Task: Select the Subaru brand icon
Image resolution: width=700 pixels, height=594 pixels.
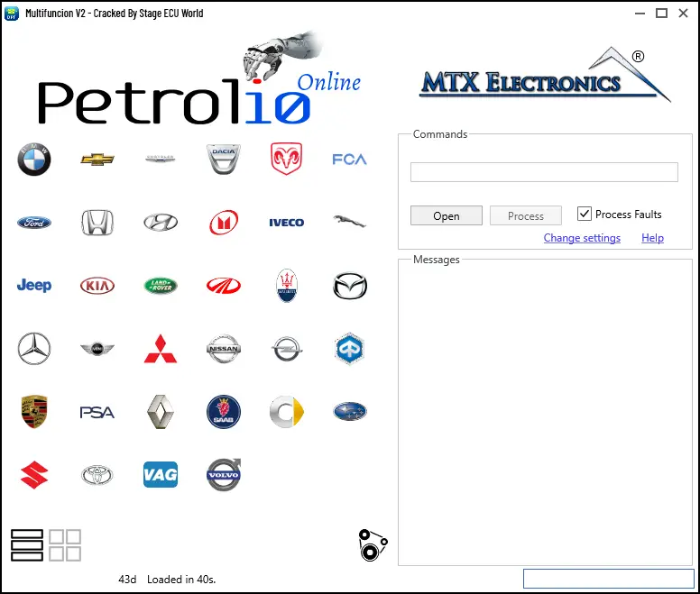Action: coord(349,412)
